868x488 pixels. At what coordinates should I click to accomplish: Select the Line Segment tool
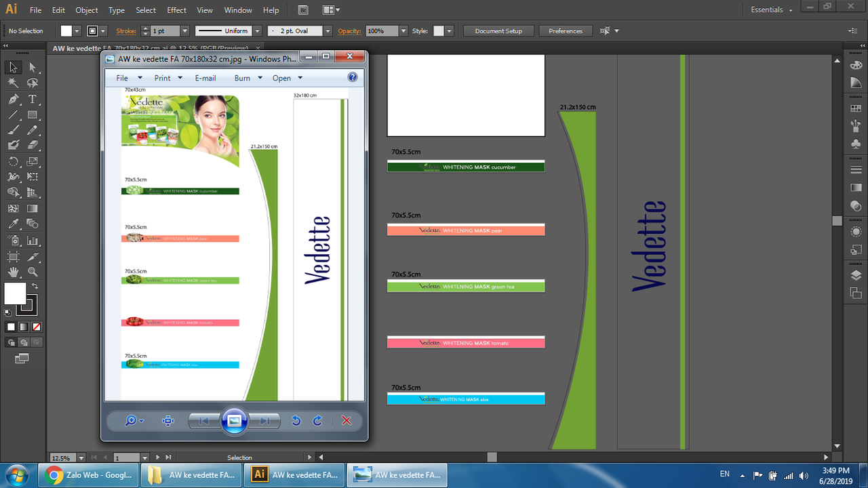[x=13, y=115]
